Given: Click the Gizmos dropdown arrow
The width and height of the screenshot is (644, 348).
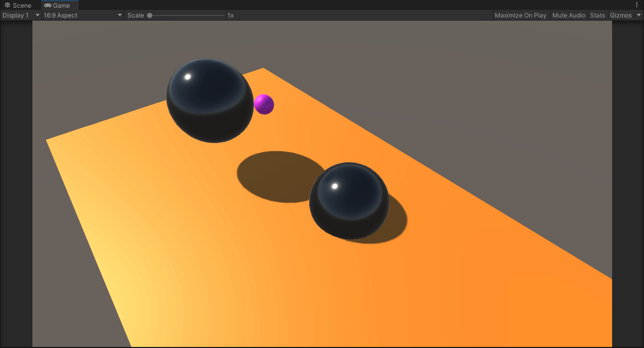Looking at the screenshot, I should pos(639,15).
